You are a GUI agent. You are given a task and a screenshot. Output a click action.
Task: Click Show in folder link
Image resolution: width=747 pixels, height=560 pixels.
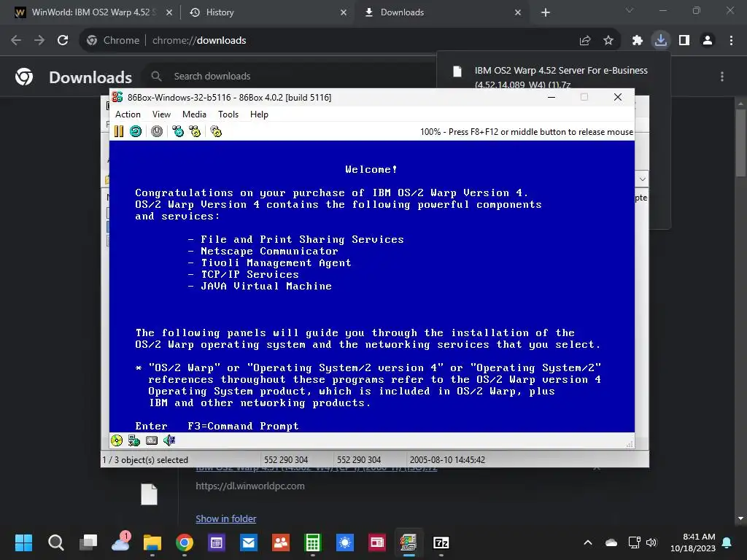(x=226, y=518)
